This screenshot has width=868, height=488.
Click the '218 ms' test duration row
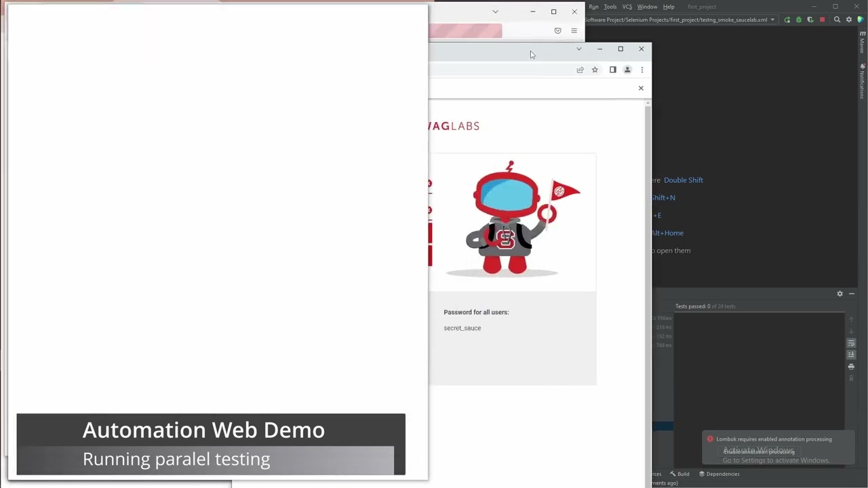click(x=663, y=327)
